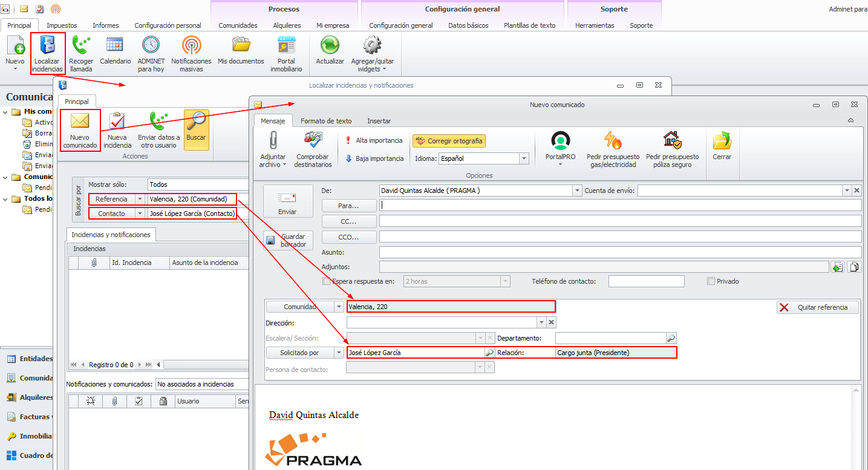Screen dimensions: 868x470
Task: Open Notificaciones masivas
Action: [x=191, y=46]
